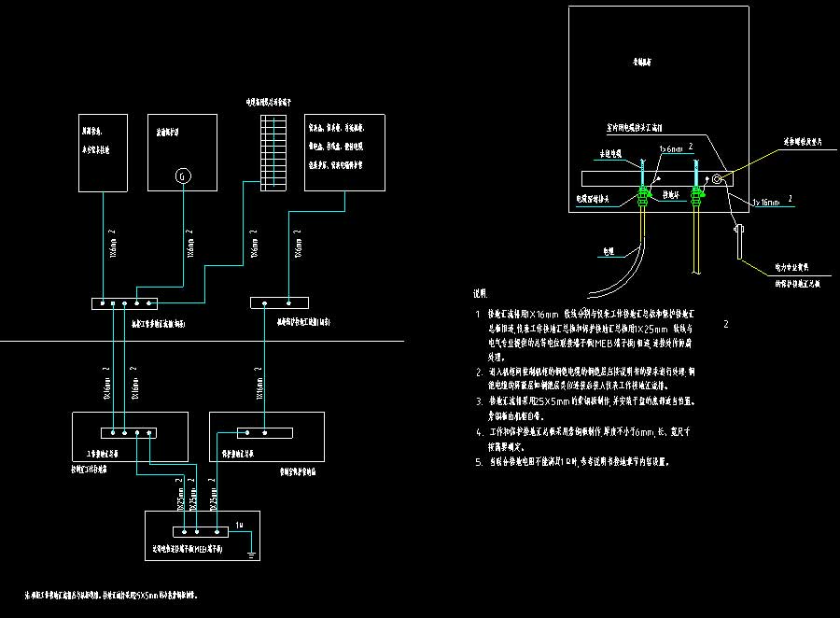Select the label text containing 'MEB' in the bottom box
This screenshot has width=840, height=618.
[188, 549]
